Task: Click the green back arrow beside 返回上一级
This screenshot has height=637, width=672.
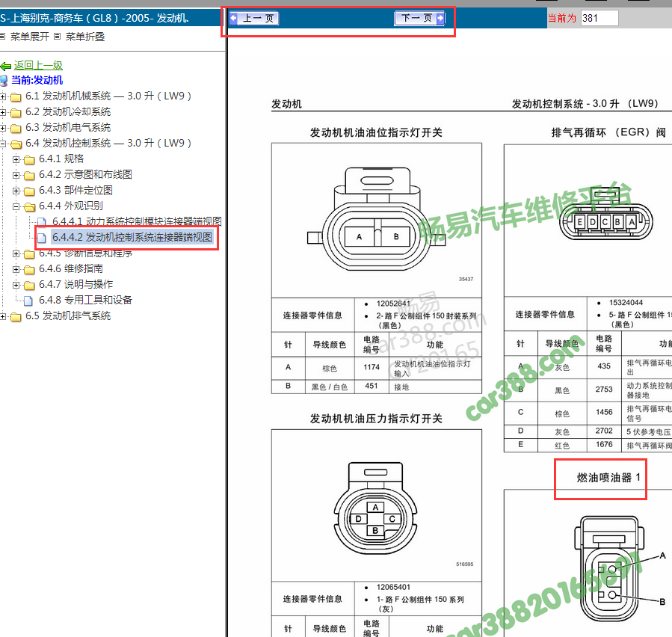Action: coord(5,67)
